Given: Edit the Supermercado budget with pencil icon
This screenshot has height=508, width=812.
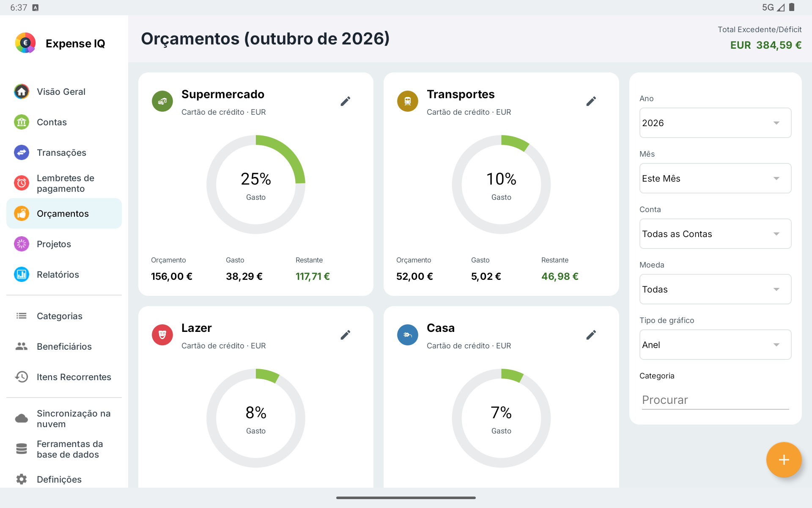Looking at the screenshot, I should click(x=345, y=101).
